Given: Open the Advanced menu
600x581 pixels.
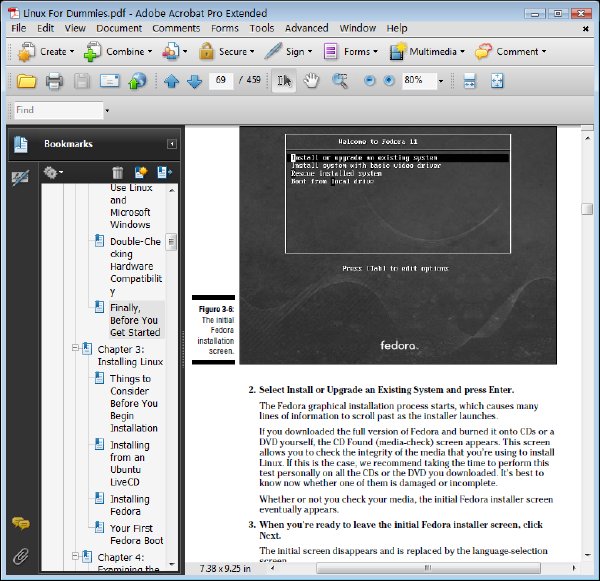Looking at the screenshot, I should 307,28.
